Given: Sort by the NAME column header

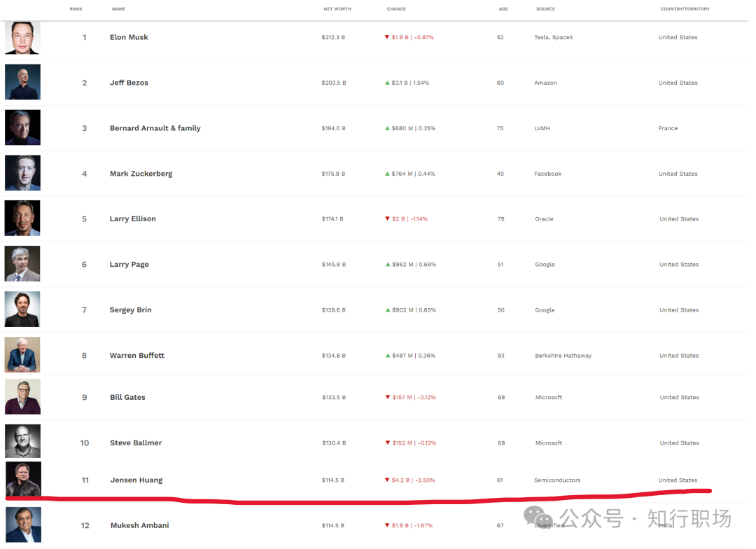Looking at the screenshot, I should (x=118, y=8).
